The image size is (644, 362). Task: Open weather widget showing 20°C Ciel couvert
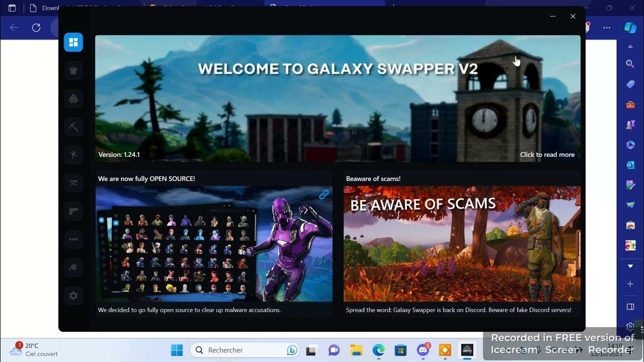34,349
